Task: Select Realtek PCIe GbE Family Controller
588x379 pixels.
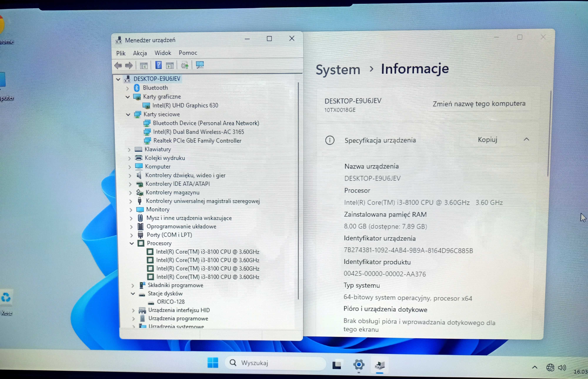Action: tap(197, 141)
